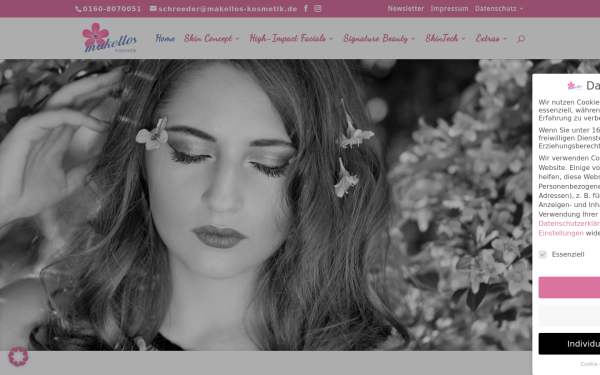The image size is (600, 375).
Task: Open cookie settings flower icon
Action: pyautogui.click(x=18, y=357)
